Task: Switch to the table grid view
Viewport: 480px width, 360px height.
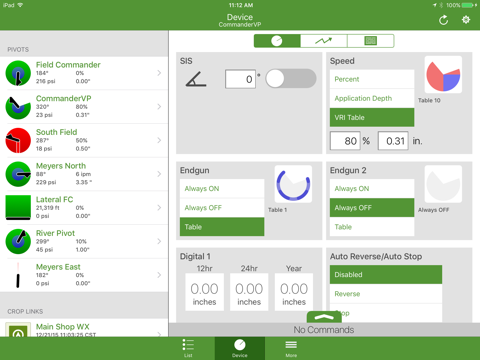Action: pyautogui.click(x=371, y=41)
